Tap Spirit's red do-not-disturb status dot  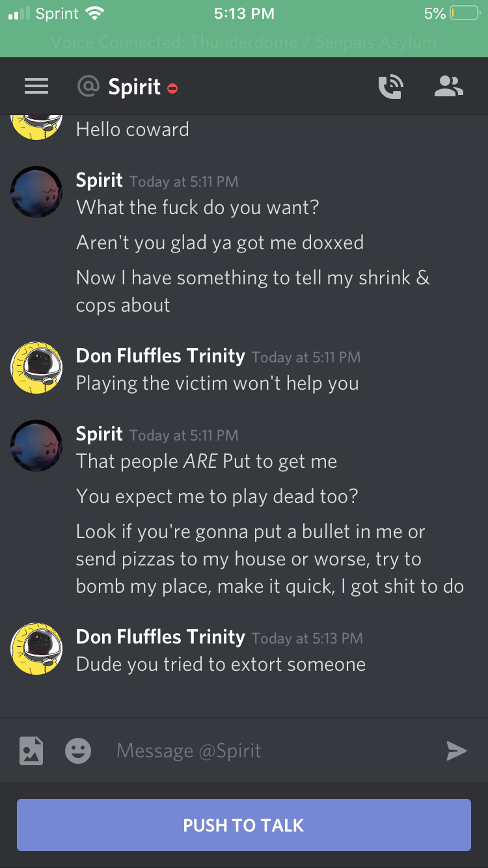(172, 88)
